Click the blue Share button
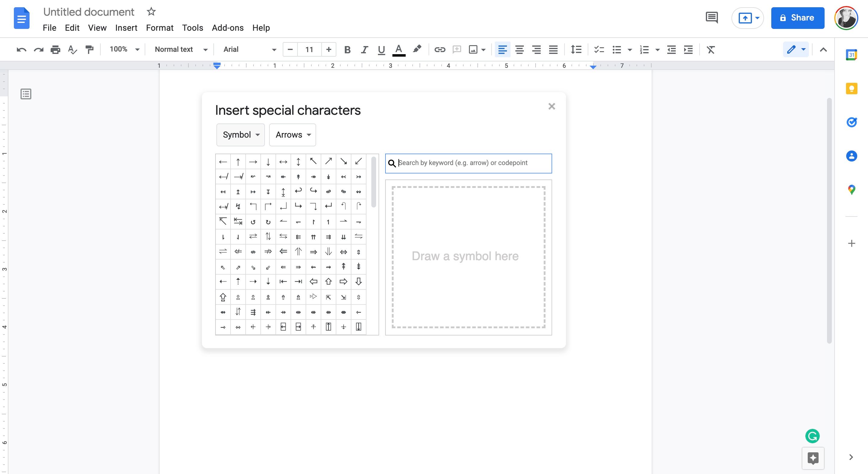The width and height of the screenshot is (868, 474). click(797, 18)
